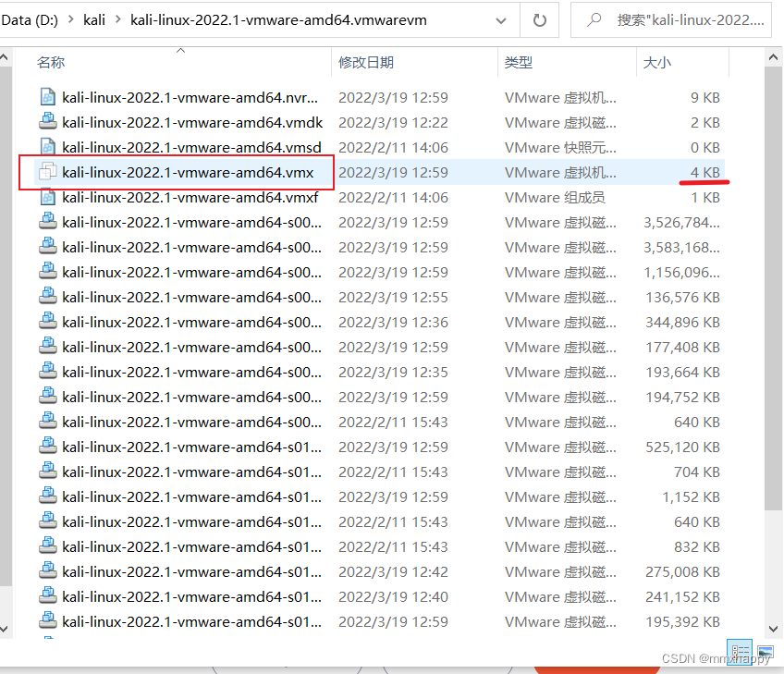
Task: Click the date 2022/3/19 12:55
Action: coord(393,298)
